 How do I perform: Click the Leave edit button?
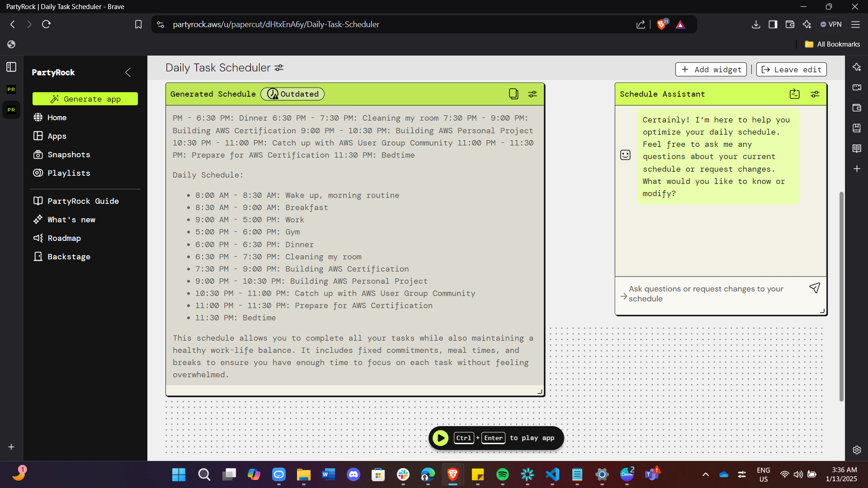coord(791,69)
